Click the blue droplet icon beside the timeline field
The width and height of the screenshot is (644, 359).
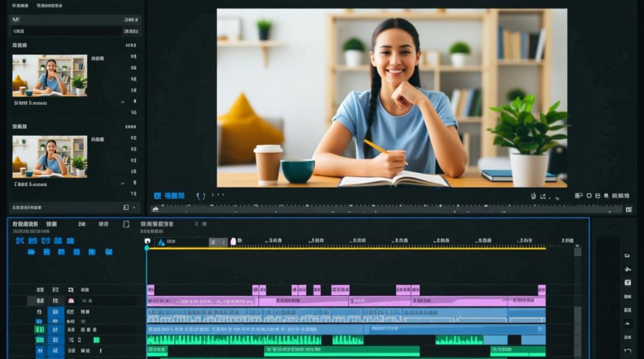[x=161, y=243]
